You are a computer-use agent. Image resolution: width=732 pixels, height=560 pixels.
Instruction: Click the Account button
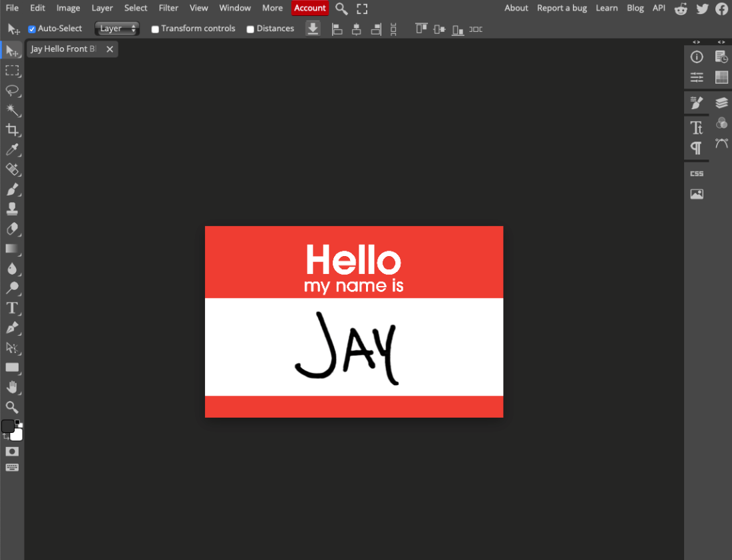[309, 8]
